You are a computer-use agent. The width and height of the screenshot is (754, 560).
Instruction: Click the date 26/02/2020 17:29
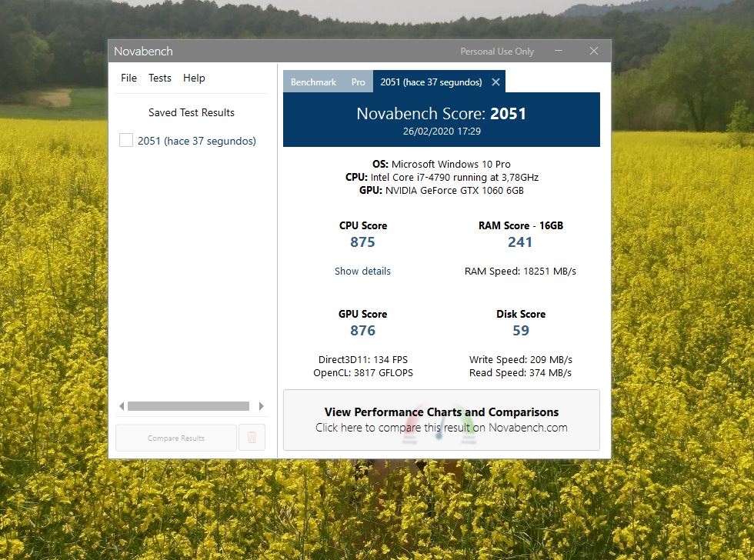pyautogui.click(x=442, y=132)
